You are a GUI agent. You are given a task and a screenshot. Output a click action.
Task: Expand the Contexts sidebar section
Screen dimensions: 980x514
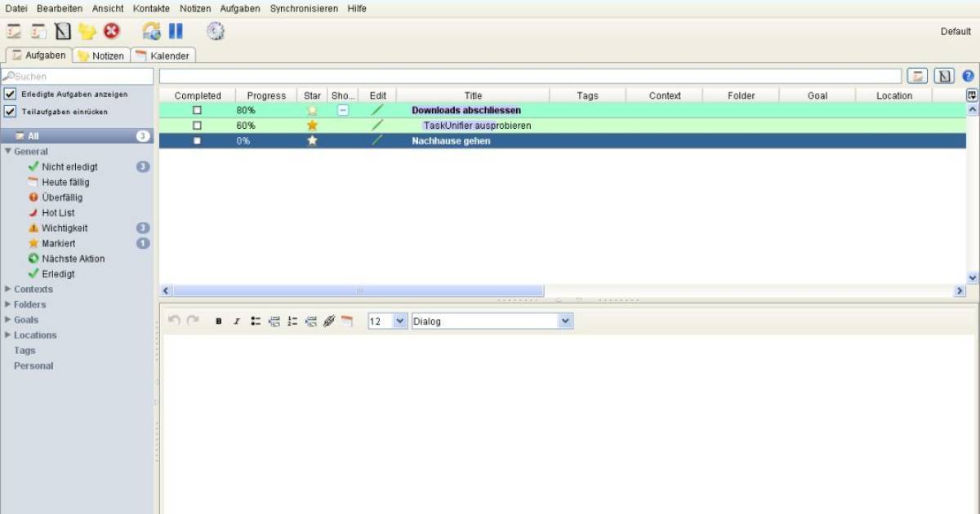(7, 289)
